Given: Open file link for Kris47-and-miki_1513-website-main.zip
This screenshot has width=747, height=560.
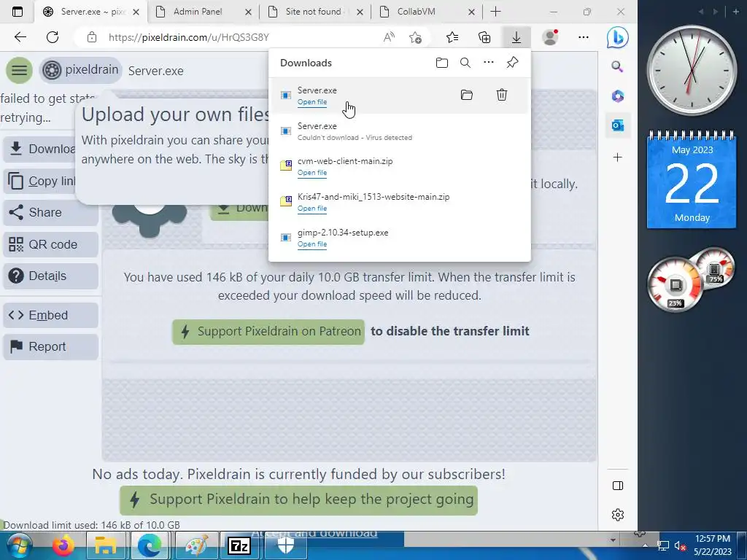Looking at the screenshot, I should click(312, 209).
